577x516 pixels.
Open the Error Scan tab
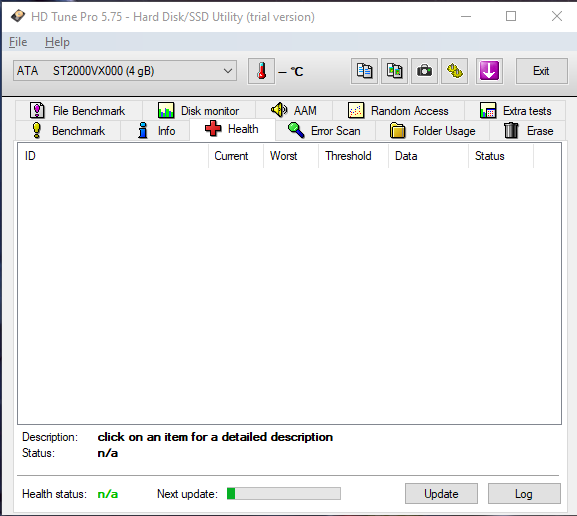pyautogui.click(x=325, y=131)
